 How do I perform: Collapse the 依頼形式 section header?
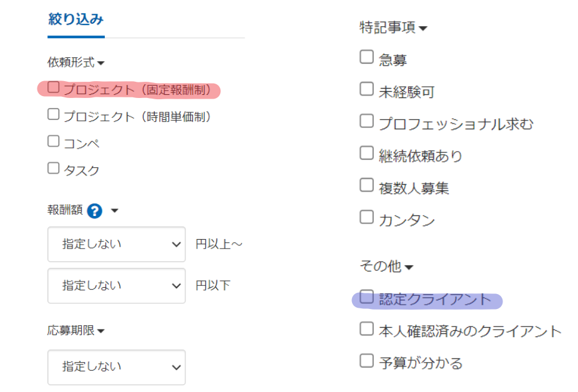tap(76, 62)
